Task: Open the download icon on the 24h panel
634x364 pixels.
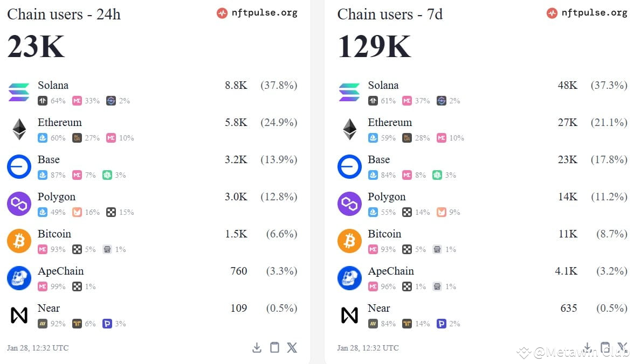Action: (257, 348)
